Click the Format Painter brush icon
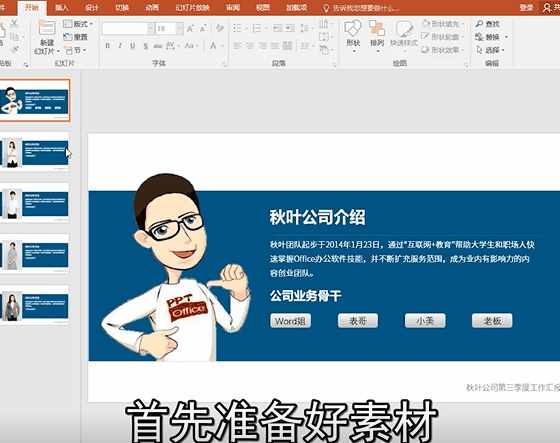The width and height of the screenshot is (560, 443). (14, 49)
